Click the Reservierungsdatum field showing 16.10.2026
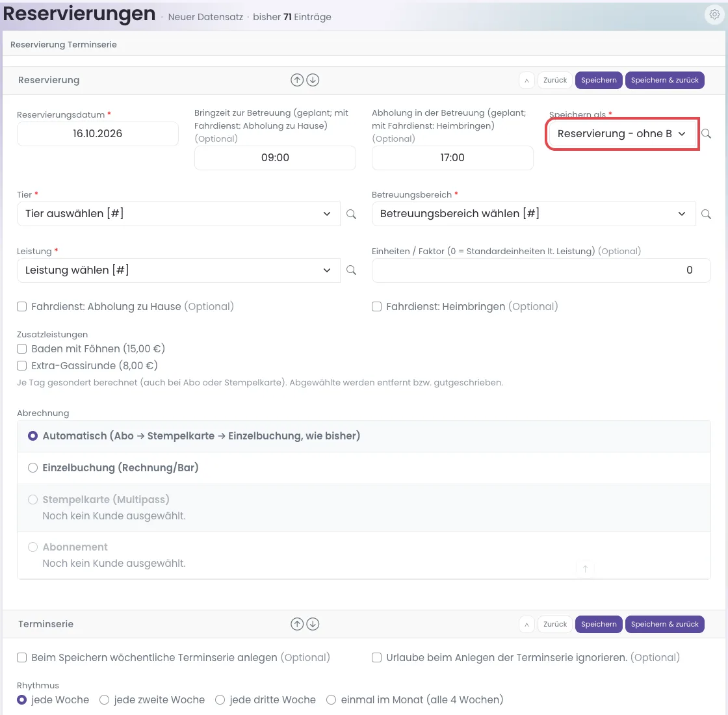Viewport: 728px width, 715px height. pos(97,134)
